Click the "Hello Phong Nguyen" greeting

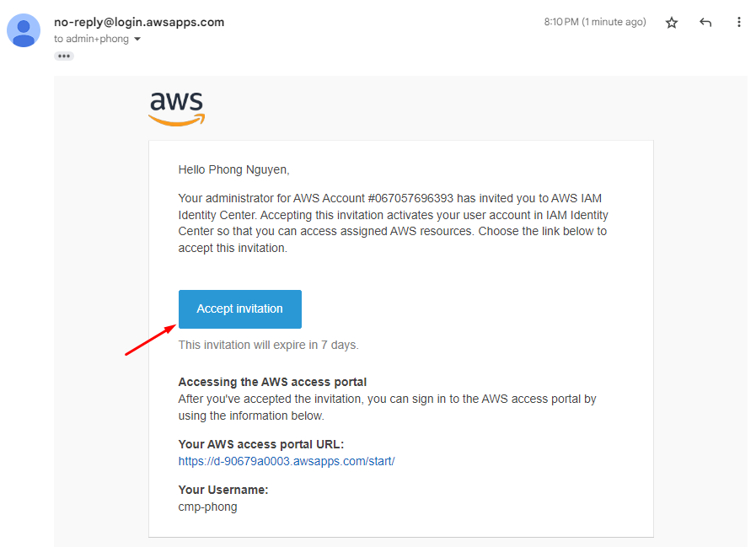[233, 169]
